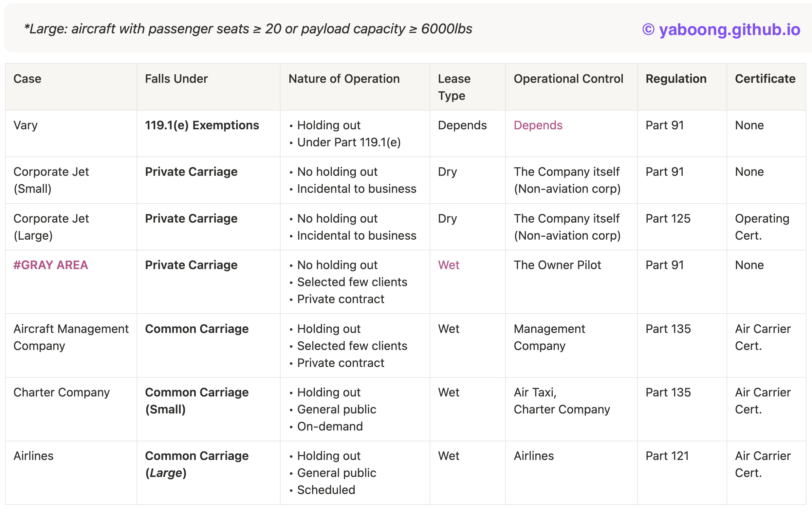This screenshot has width=812, height=512.
Task: Select the Part 125 regulation cell
Action: click(x=668, y=219)
